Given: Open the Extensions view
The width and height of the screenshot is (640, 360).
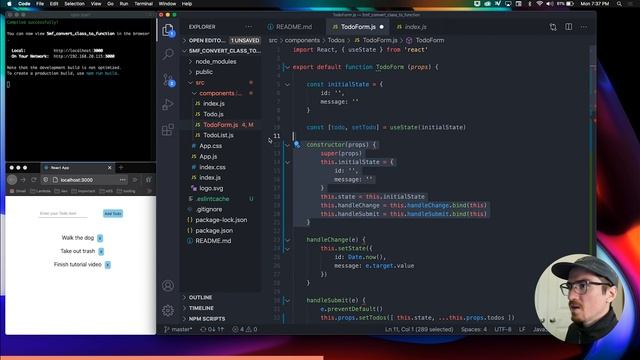Looking at the screenshot, I should click(168, 130).
